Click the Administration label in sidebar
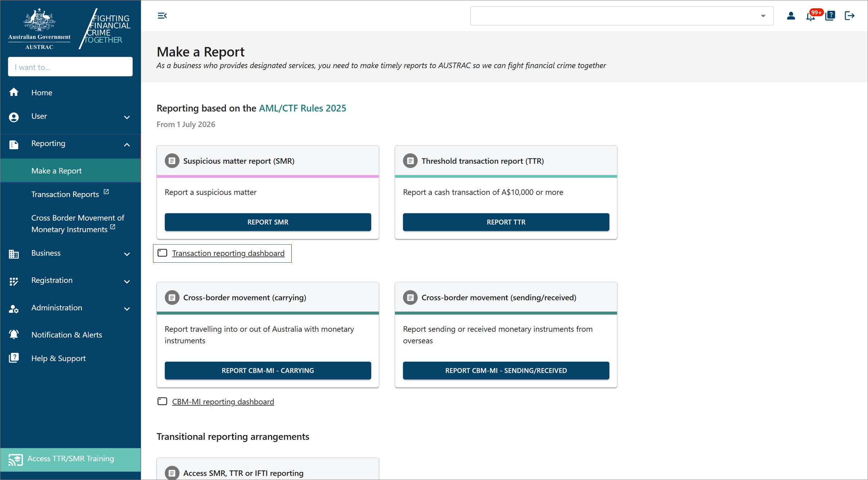Viewport: 868px width, 480px height. coord(57,308)
